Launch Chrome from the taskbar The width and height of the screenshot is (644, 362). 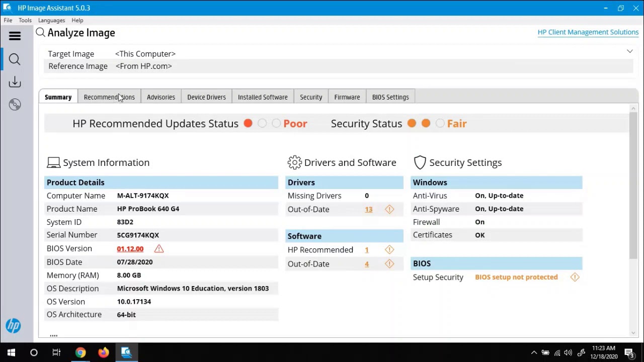tap(80, 352)
